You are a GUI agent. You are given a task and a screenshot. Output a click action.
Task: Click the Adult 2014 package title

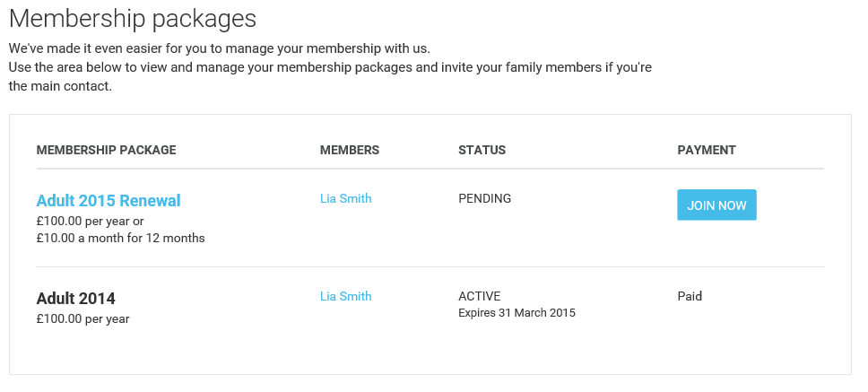(75, 299)
